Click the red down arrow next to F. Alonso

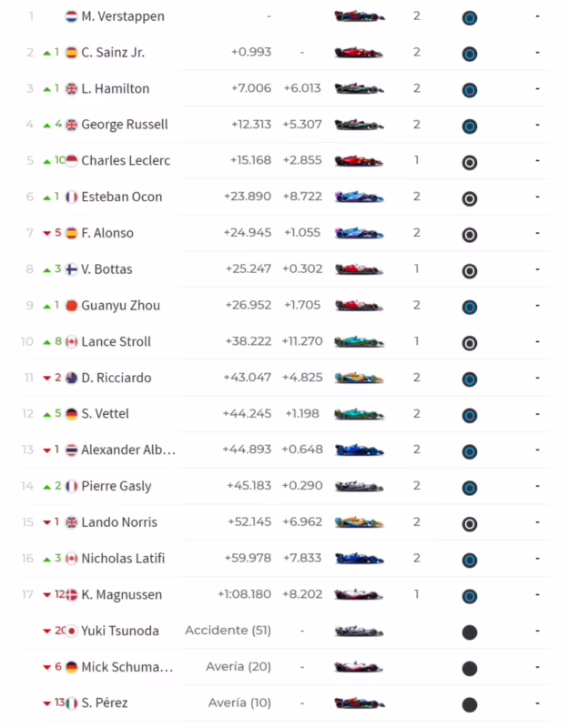46,233
